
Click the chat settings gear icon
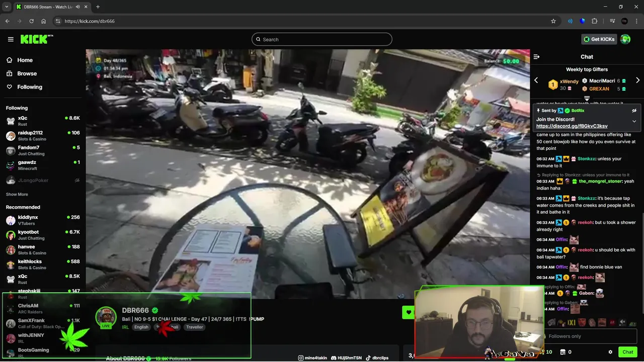pyautogui.click(x=610, y=352)
